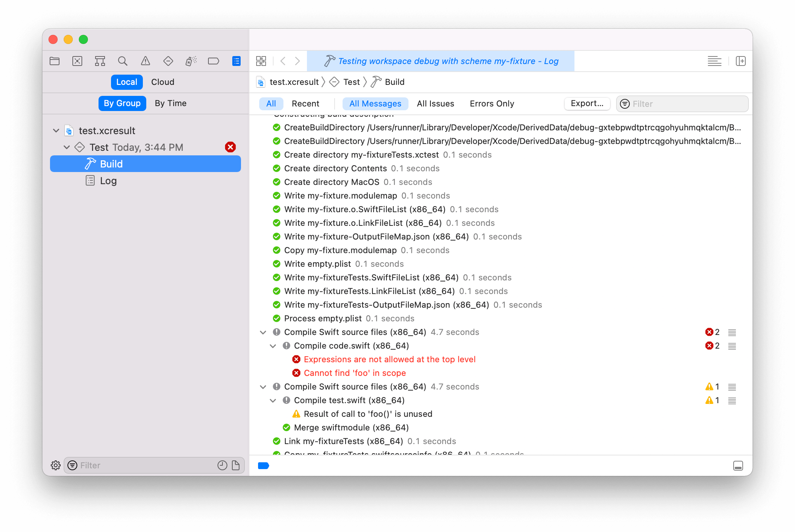Screen dimensions: 795x532
Task: Collapse the Compile code.swift row
Action: coord(273,346)
